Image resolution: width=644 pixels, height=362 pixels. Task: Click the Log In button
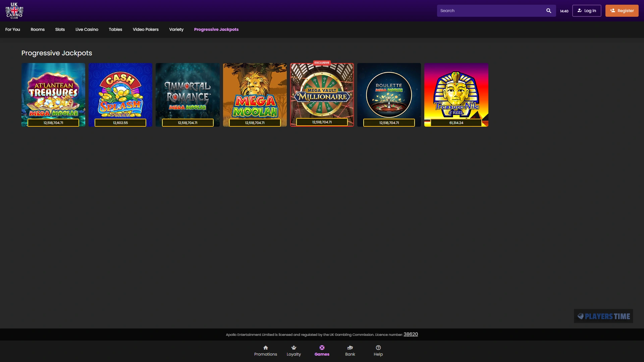coord(587,11)
